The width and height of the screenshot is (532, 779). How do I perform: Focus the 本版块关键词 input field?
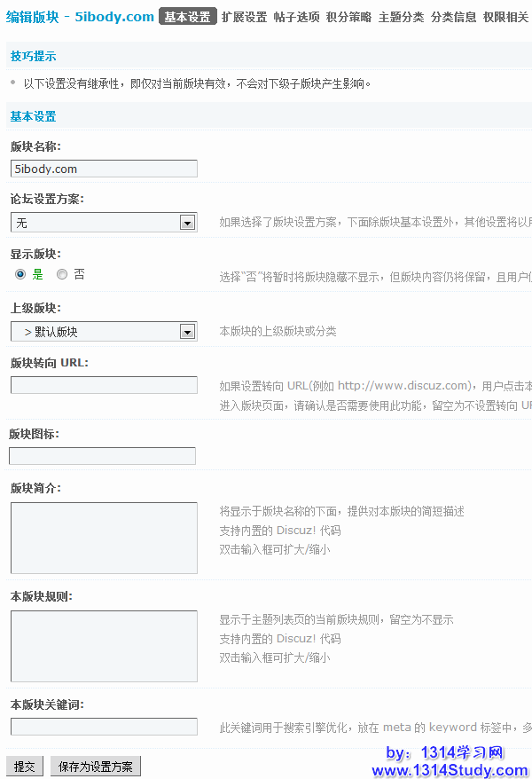click(104, 727)
